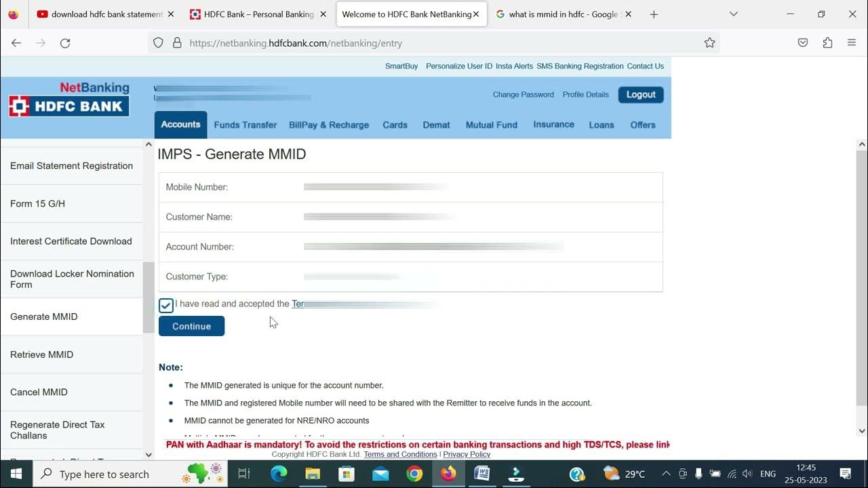The image size is (868, 488).
Task: Click the Firefox icon in taskbar
Action: click(x=448, y=474)
